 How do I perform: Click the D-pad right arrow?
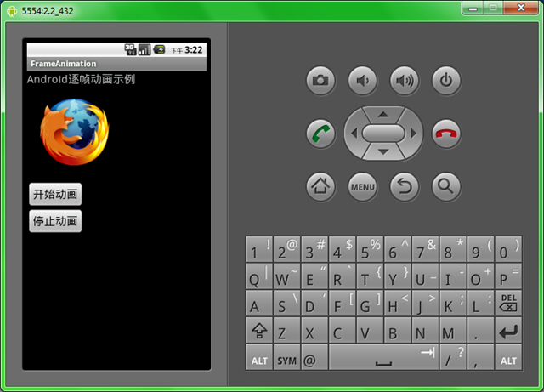tap(413, 134)
